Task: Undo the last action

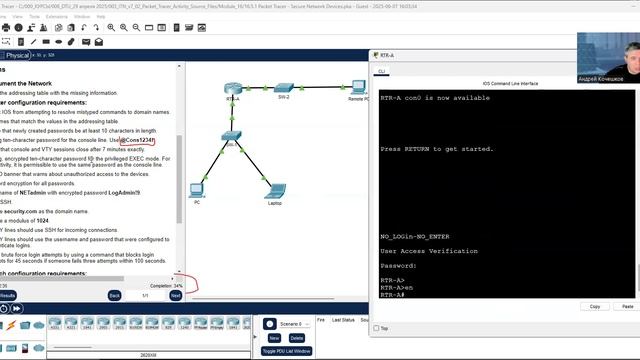Action: 84,28
